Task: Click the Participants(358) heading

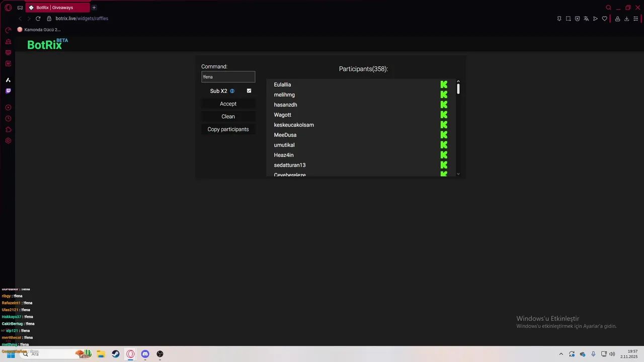Action: [363, 69]
